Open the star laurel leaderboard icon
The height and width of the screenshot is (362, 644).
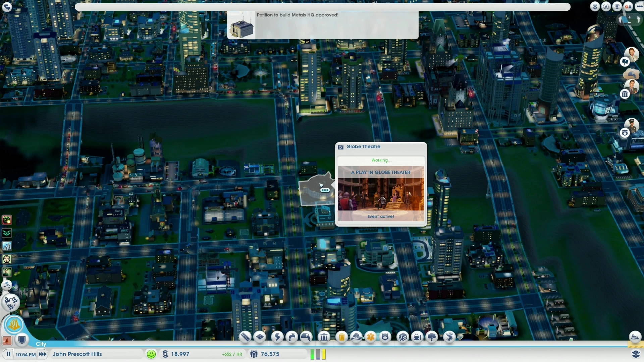point(606,6)
